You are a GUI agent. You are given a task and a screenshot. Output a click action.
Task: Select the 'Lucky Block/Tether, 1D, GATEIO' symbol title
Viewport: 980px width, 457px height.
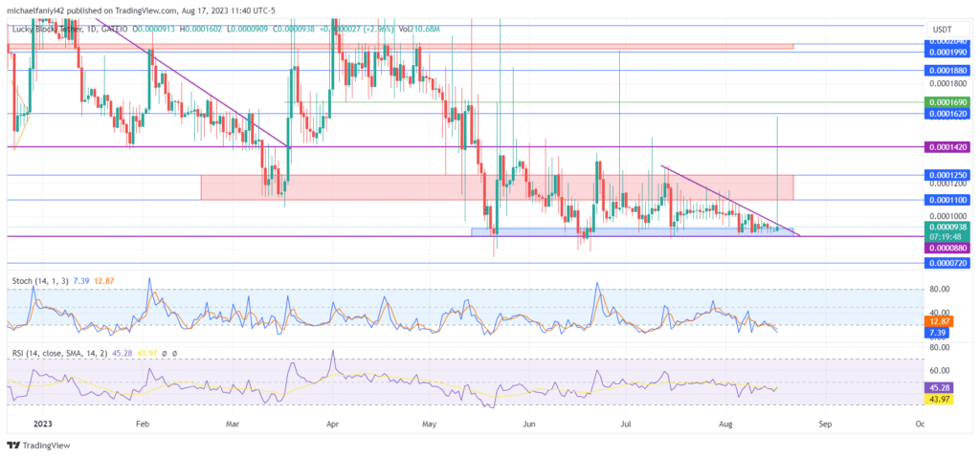(x=72, y=29)
